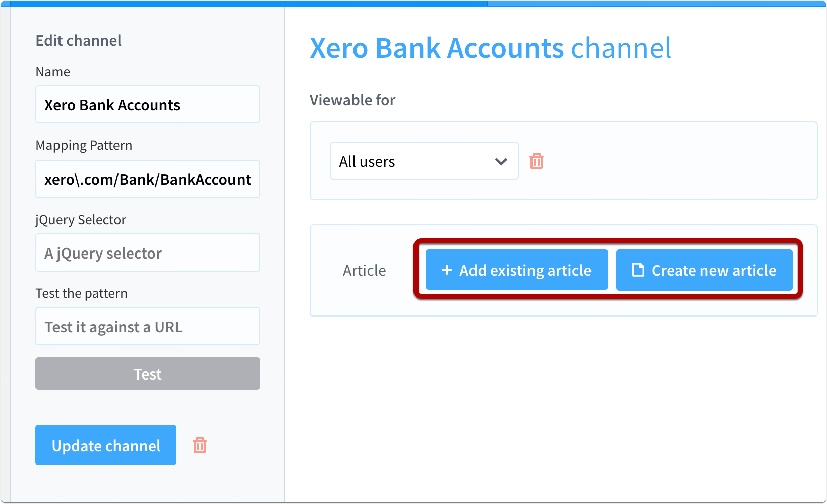Delete the 'All users' viewable rule trash icon
This screenshot has height=504, width=827.
(537, 161)
